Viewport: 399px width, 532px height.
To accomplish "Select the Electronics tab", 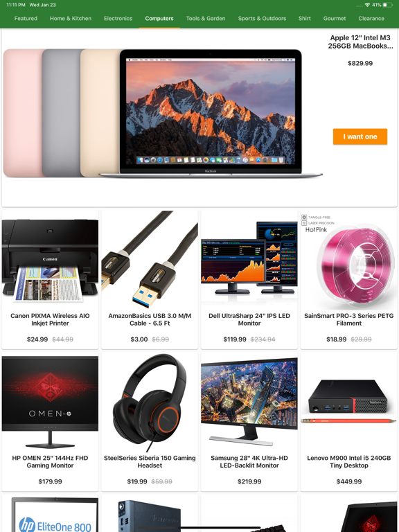I will click(118, 18).
